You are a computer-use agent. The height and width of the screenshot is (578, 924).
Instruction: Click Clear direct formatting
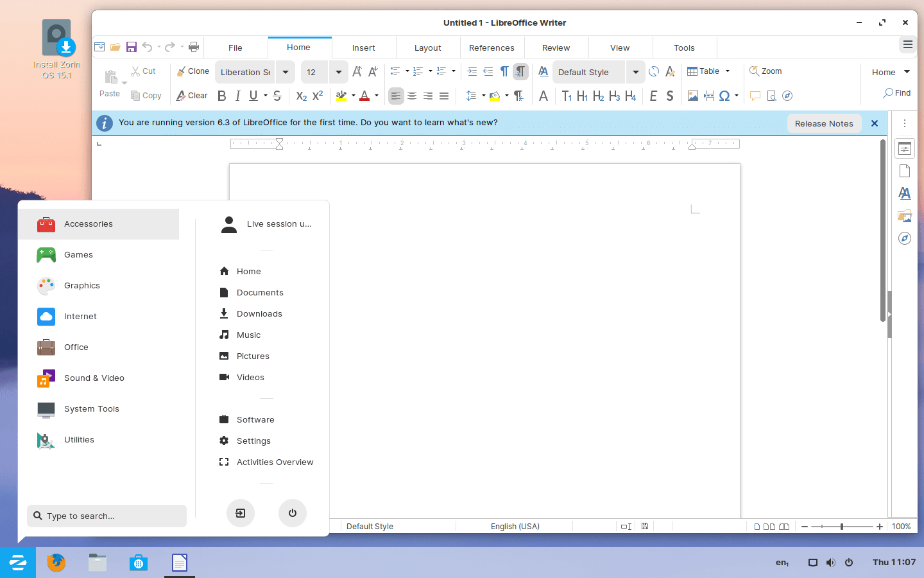pos(193,96)
